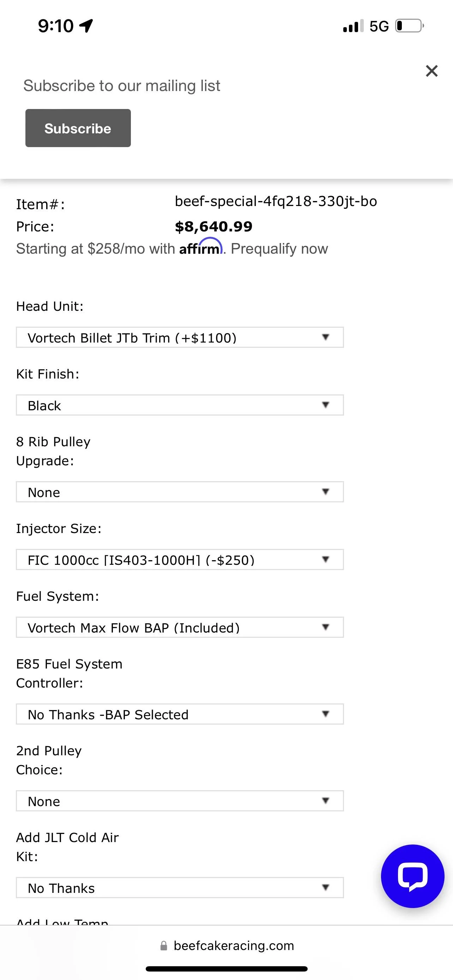The height and width of the screenshot is (980, 453).
Task: Open the Head Unit dropdown
Action: [180, 338]
